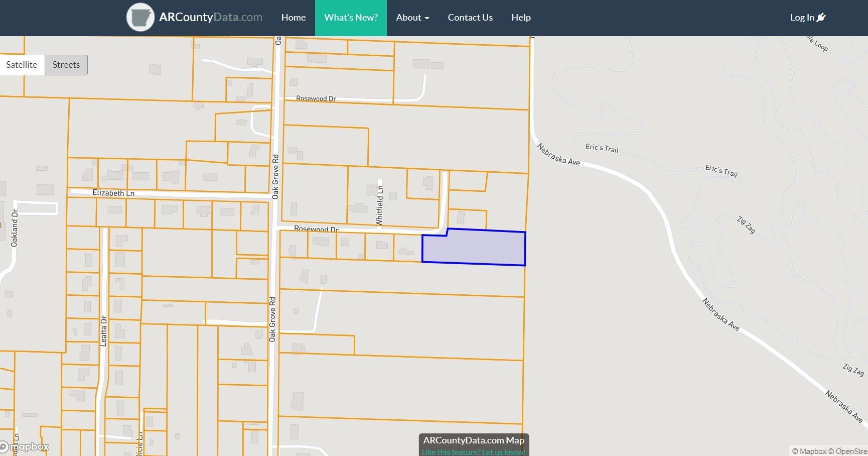The height and width of the screenshot is (456, 868).
Task: Open the Help section
Action: tap(521, 17)
